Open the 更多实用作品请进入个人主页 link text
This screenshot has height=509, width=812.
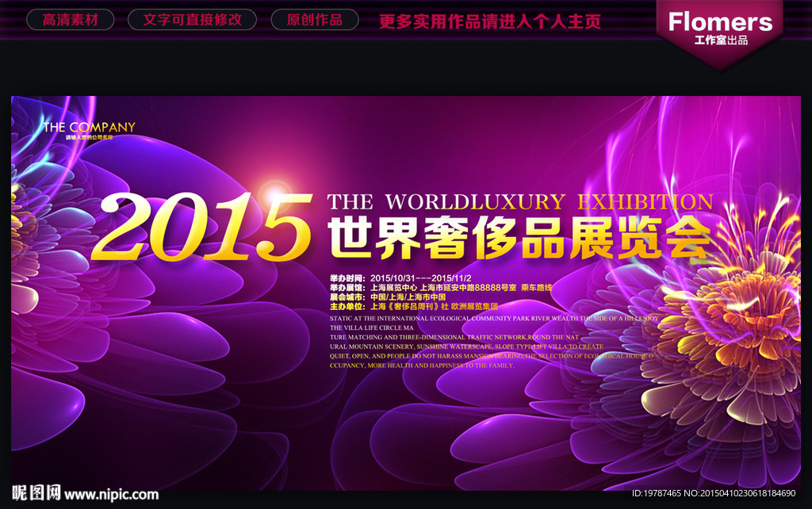tap(490, 21)
